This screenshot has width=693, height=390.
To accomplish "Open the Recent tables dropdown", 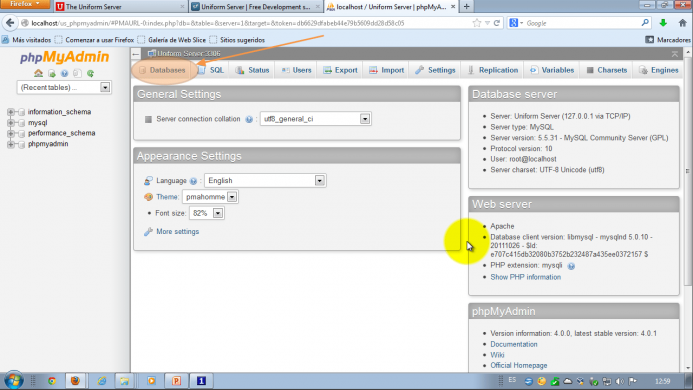I will [x=64, y=87].
